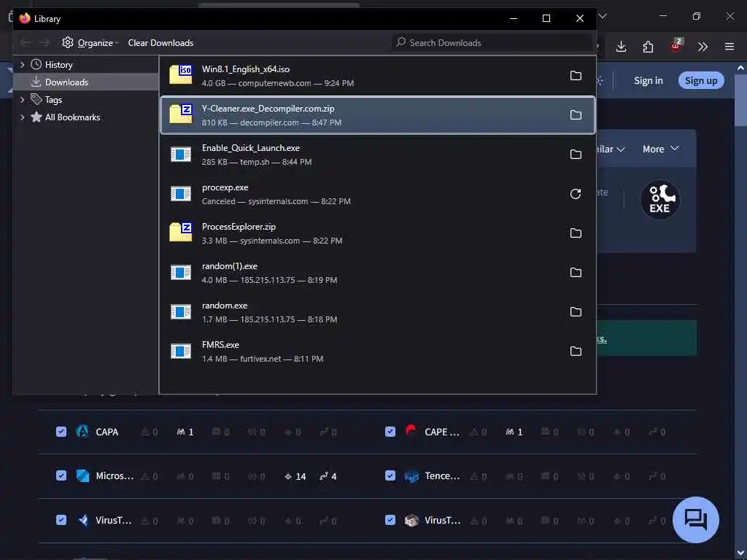Open the More dropdown on the webpage
Screen dimensions: 747x560
pos(661,149)
